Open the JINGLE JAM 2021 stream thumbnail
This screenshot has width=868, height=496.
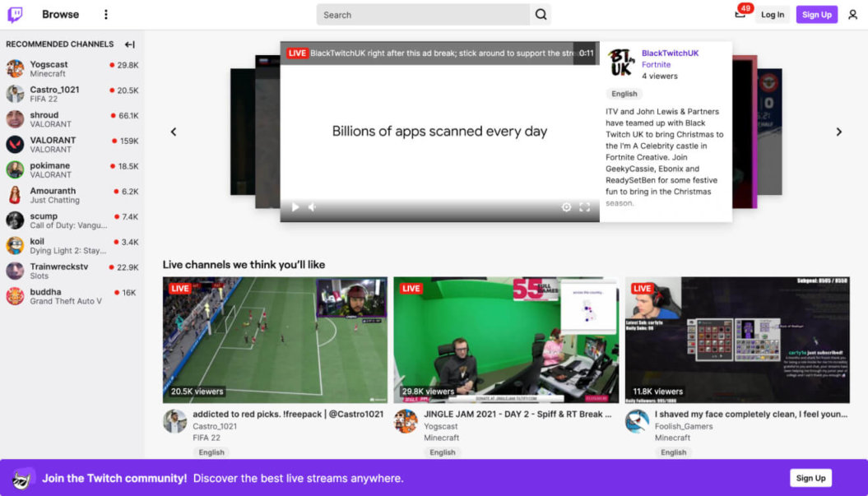coord(506,338)
